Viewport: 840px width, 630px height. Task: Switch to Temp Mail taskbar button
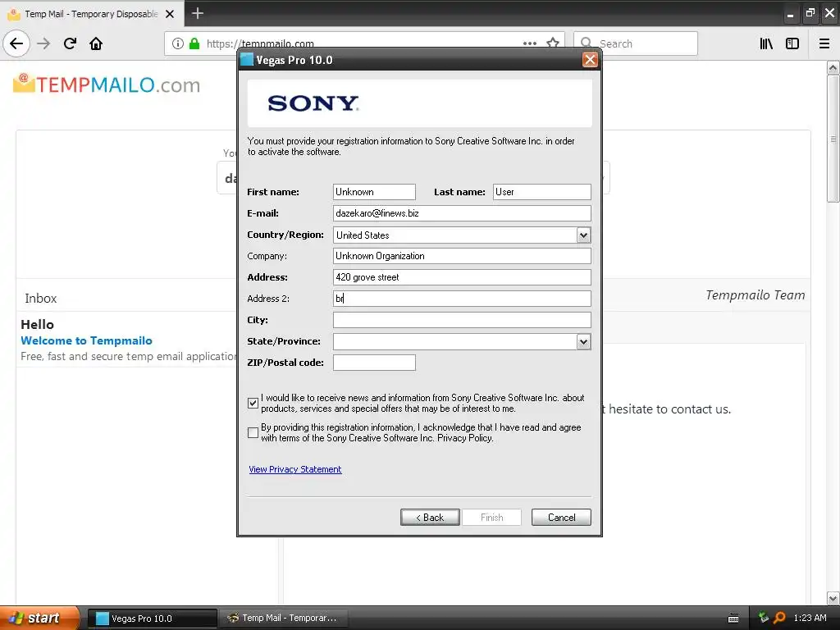pyautogui.click(x=283, y=619)
